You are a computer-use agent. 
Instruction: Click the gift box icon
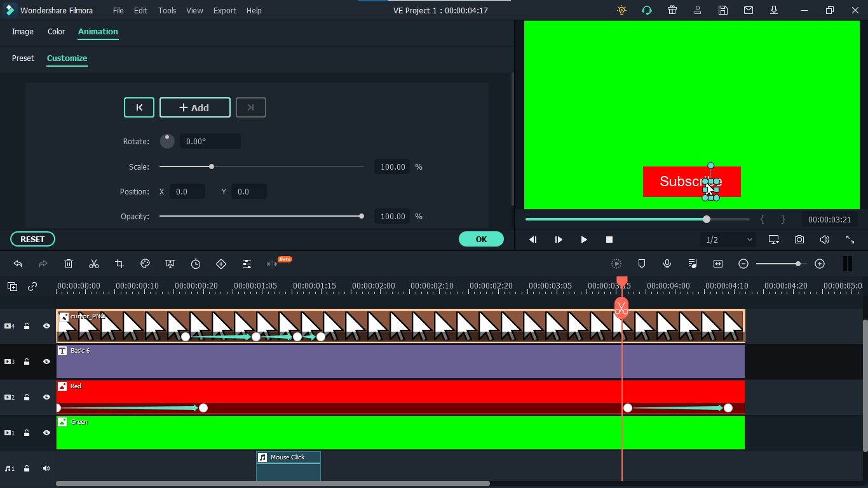pyautogui.click(x=672, y=10)
